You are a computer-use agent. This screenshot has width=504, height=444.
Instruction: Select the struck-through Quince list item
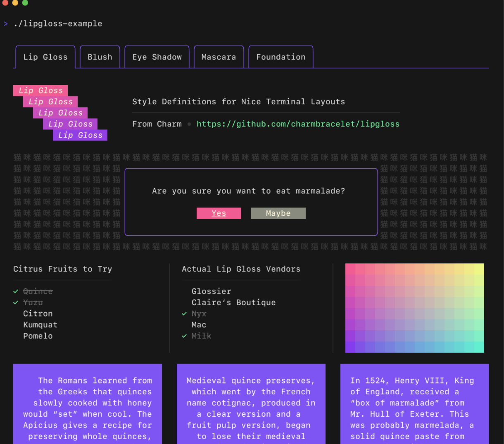point(38,291)
